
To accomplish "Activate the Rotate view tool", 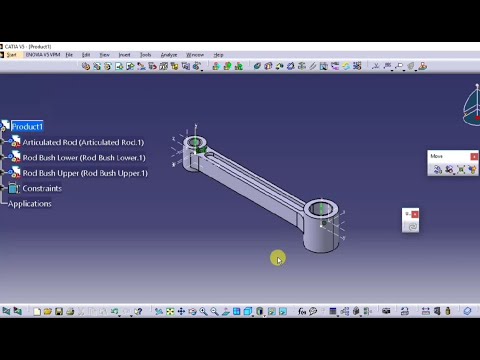I will (192, 311).
